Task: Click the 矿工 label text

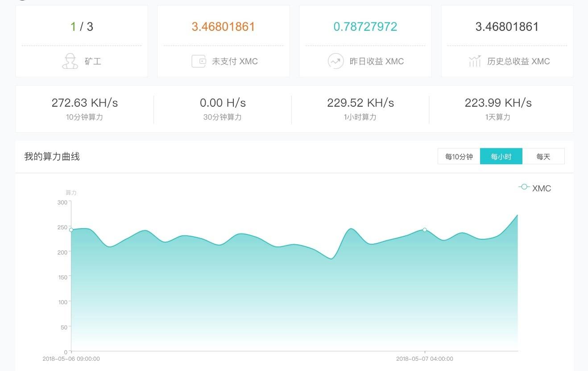Action: pyautogui.click(x=93, y=61)
